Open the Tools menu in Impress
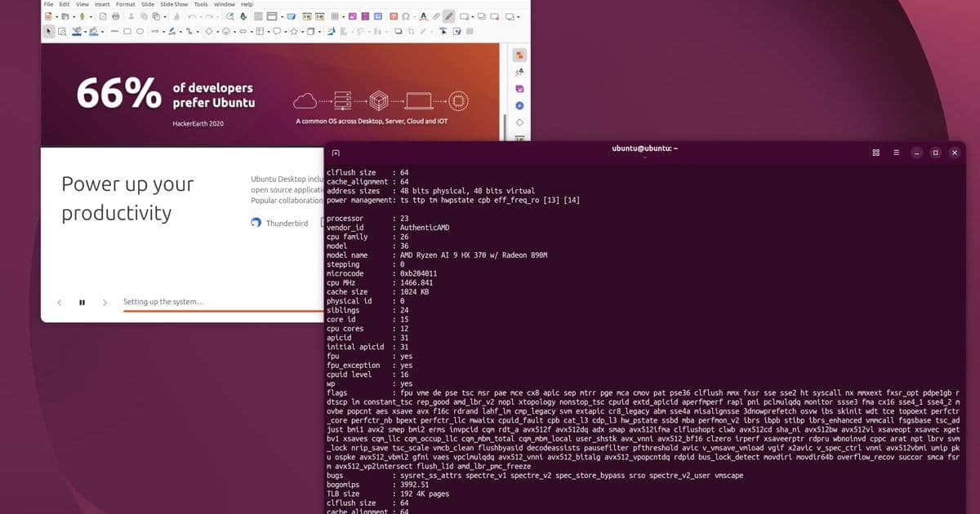Image resolution: width=980 pixels, height=514 pixels. click(x=200, y=4)
